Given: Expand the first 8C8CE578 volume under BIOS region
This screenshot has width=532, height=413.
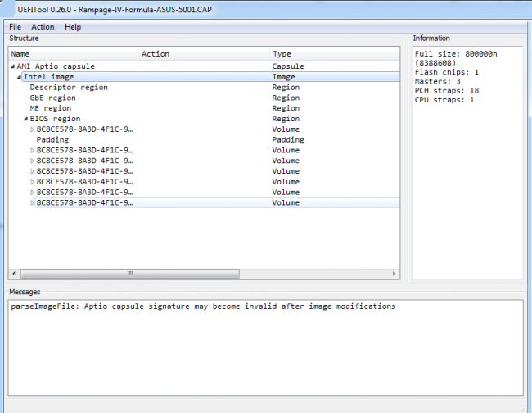Looking at the screenshot, I should (32, 129).
